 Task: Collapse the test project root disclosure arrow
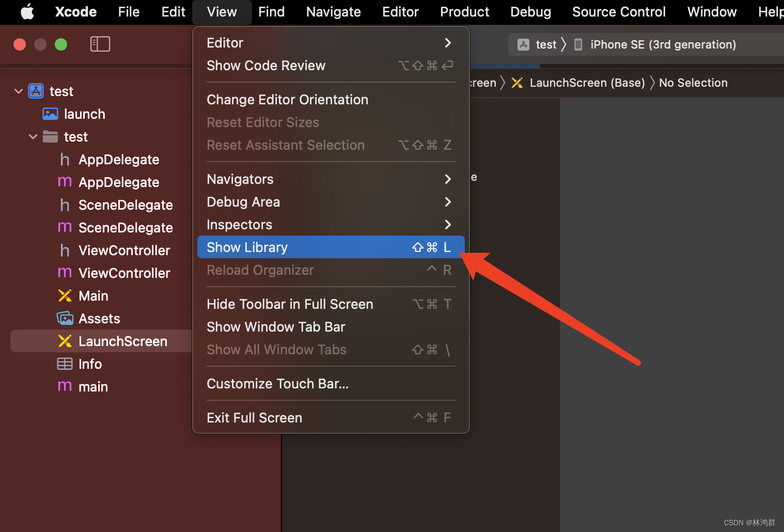(x=19, y=91)
